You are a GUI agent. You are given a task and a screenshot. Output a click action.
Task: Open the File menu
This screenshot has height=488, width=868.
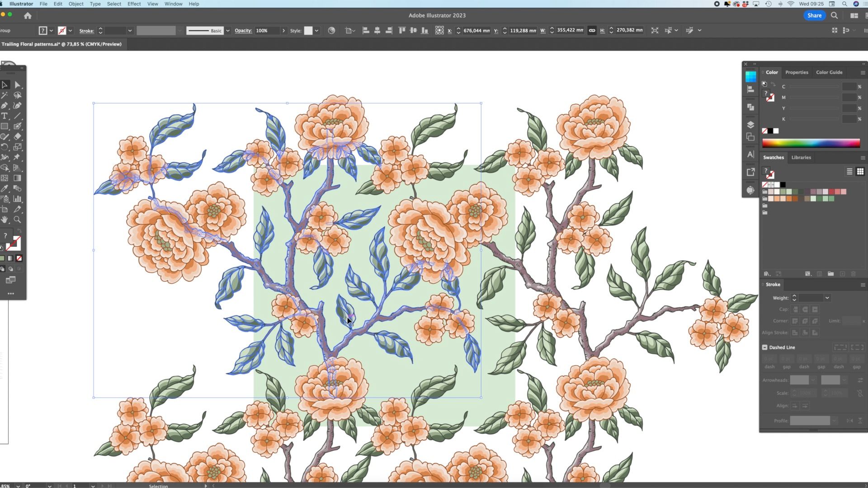click(43, 4)
